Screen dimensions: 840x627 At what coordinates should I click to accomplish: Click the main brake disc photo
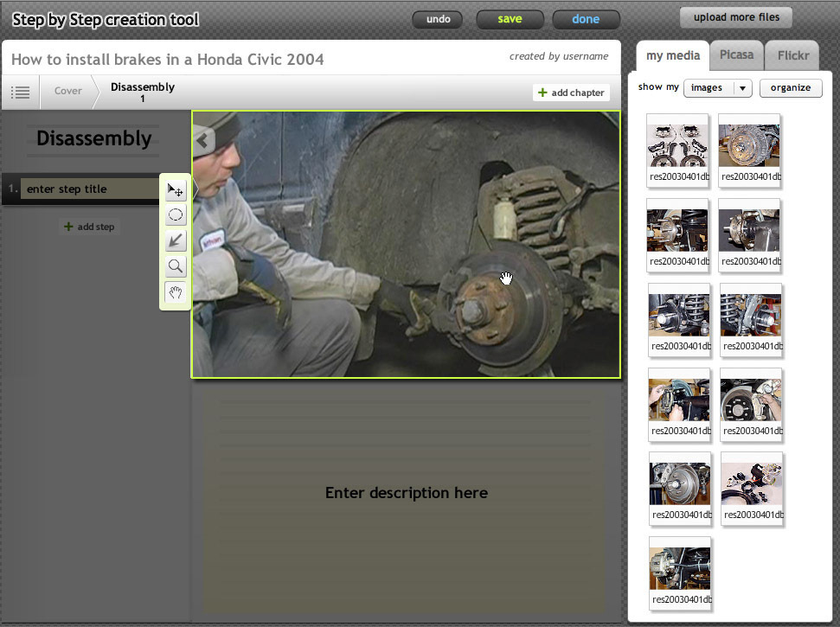406,244
